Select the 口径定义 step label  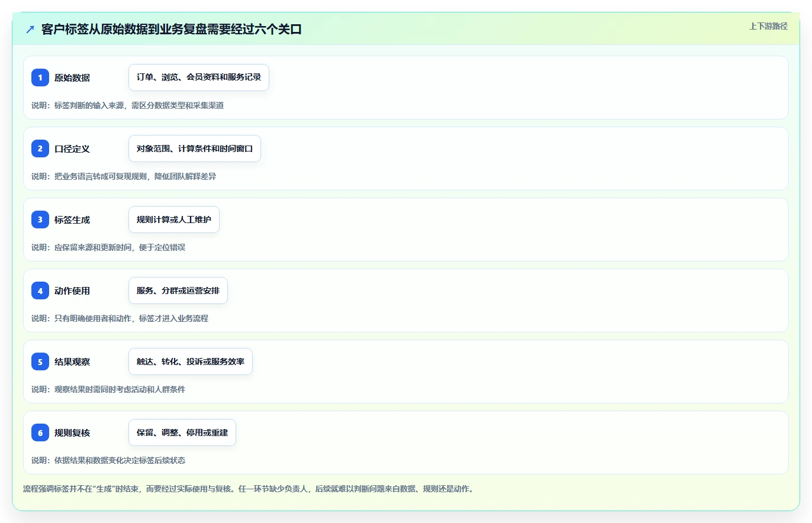(72, 148)
